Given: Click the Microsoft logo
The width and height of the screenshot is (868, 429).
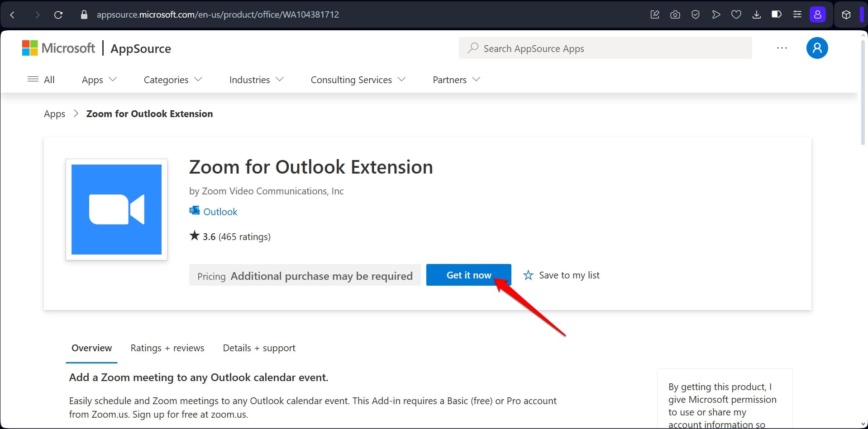Looking at the screenshot, I should [x=59, y=48].
